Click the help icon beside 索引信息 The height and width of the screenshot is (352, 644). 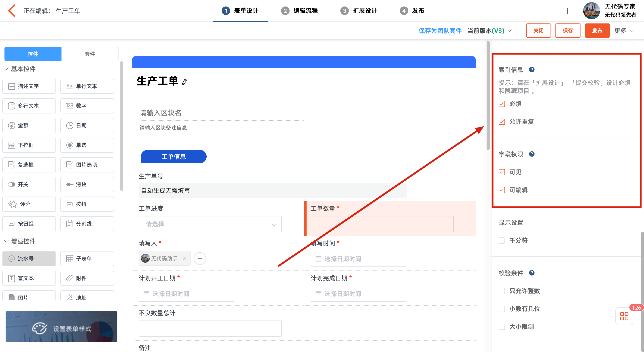tap(532, 70)
